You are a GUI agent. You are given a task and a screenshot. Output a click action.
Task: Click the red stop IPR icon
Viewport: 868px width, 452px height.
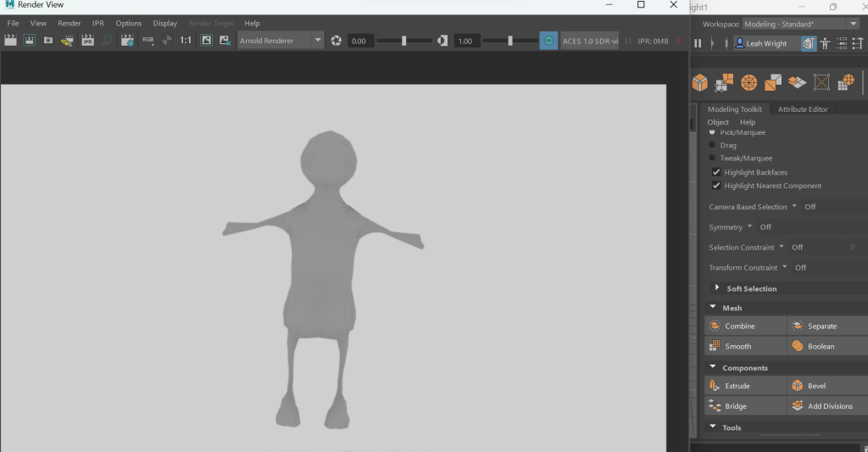pyautogui.click(x=679, y=41)
